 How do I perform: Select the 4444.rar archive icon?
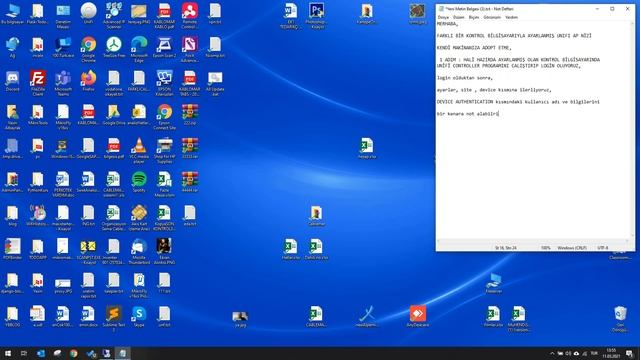[x=190, y=182]
